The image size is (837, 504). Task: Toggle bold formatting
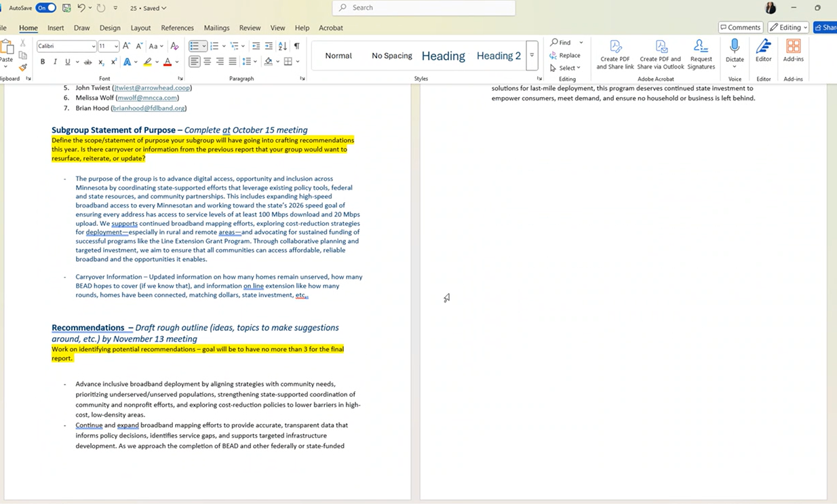tap(43, 62)
